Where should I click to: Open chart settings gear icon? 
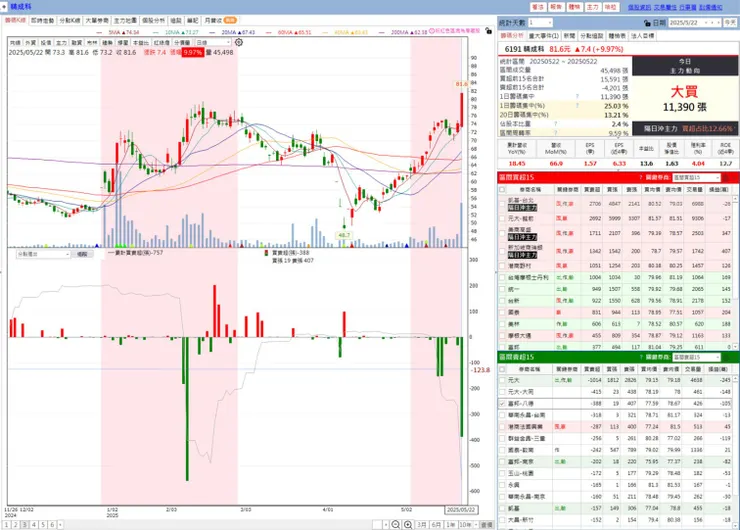tap(239, 42)
